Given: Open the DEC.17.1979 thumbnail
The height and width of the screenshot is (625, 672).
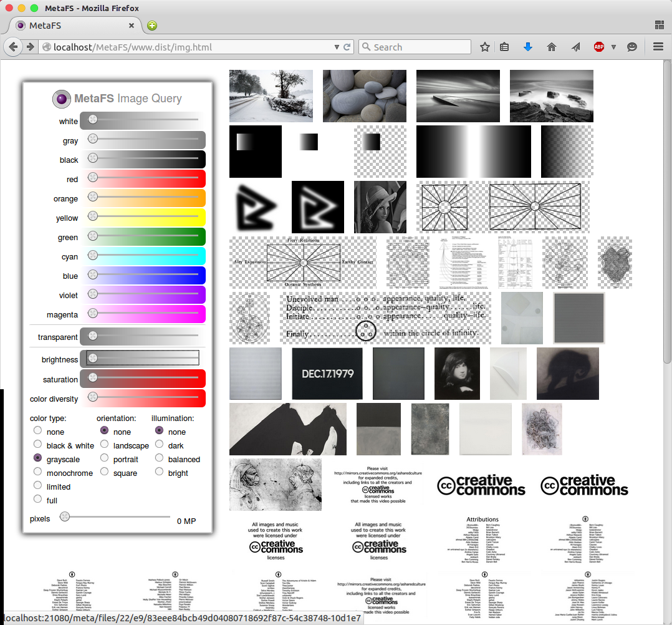Looking at the screenshot, I should (327, 374).
